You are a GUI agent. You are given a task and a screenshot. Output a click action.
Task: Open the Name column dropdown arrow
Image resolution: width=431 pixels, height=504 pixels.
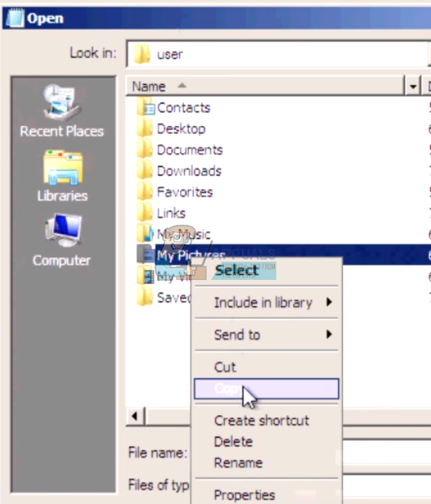click(413, 86)
